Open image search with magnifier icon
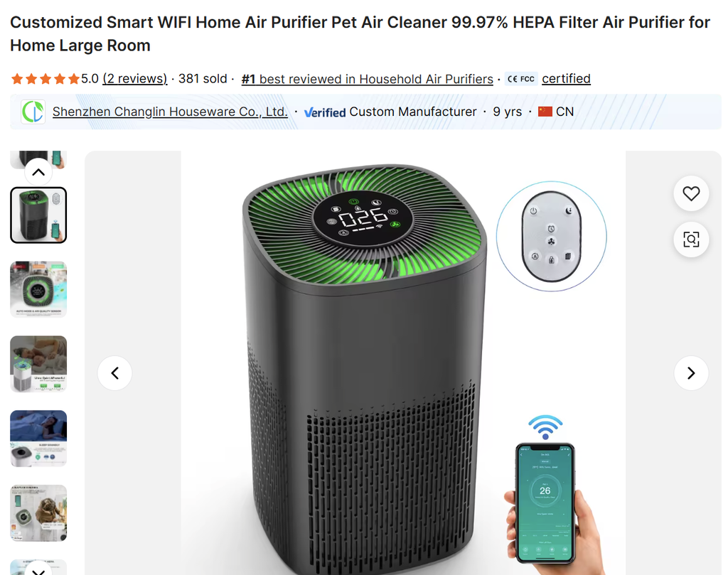 [x=691, y=240]
